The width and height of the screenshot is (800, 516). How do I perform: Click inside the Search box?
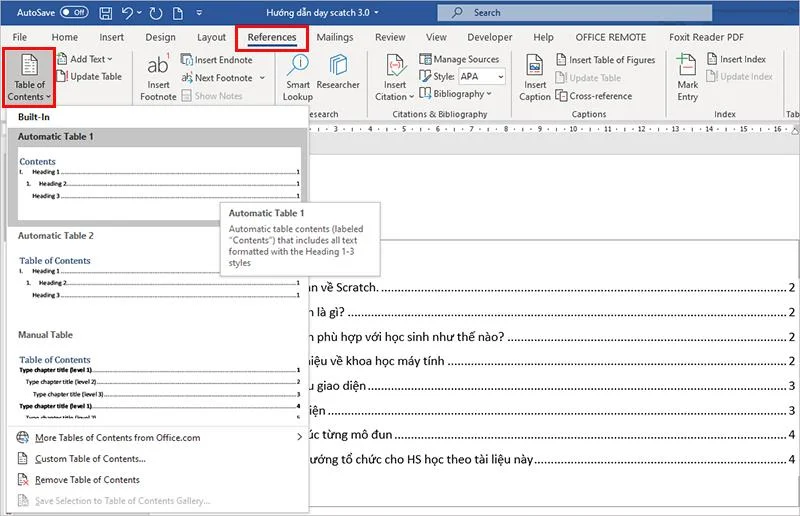tap(574, 13)
